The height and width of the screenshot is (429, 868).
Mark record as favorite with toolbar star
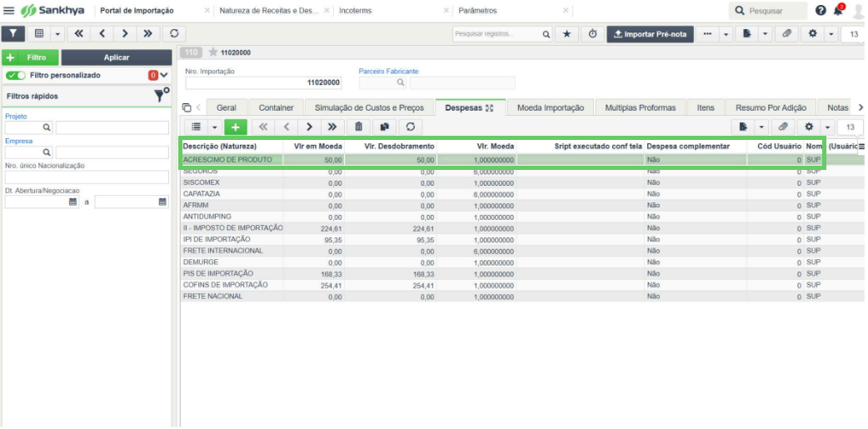(566, 34)
